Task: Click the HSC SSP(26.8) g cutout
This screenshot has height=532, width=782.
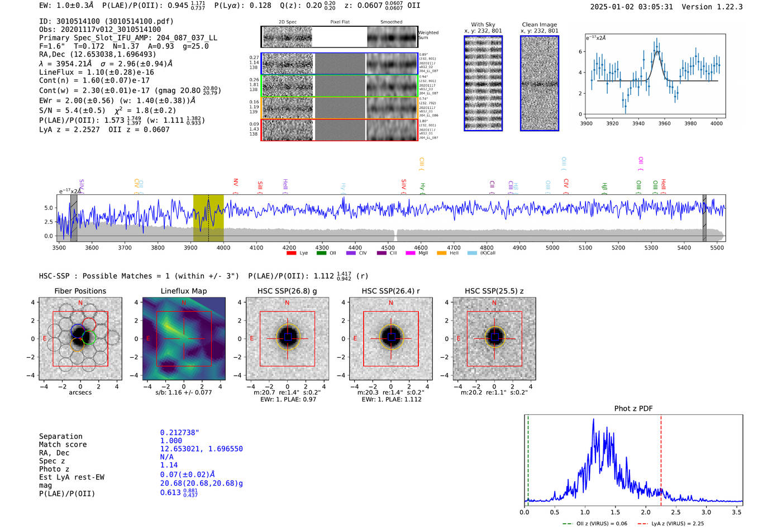Action: (287, 339)
